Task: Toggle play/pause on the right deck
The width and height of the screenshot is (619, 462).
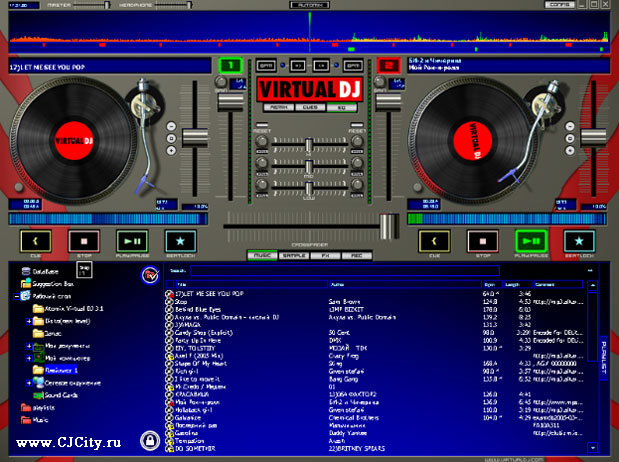Action: point(531,241)
